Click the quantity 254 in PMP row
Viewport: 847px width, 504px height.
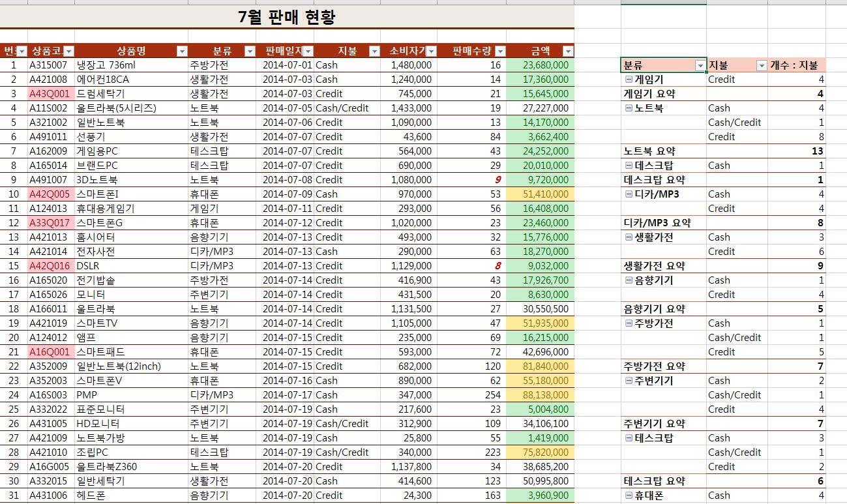(470, 395)
